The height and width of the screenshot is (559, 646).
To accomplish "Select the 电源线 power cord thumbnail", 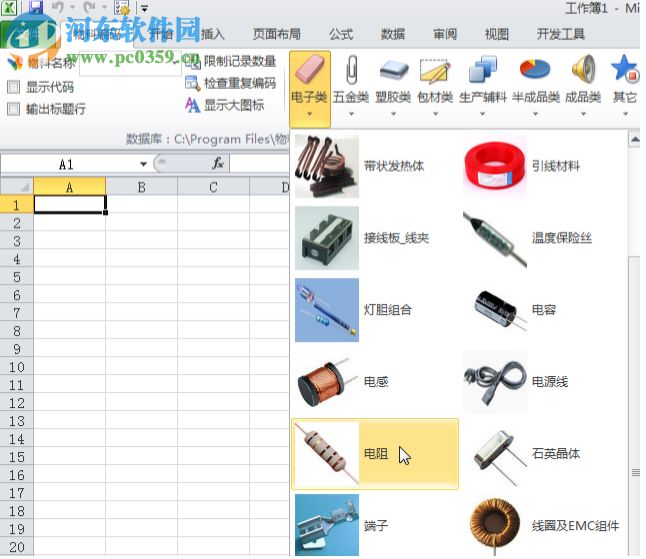I will 495,382.
